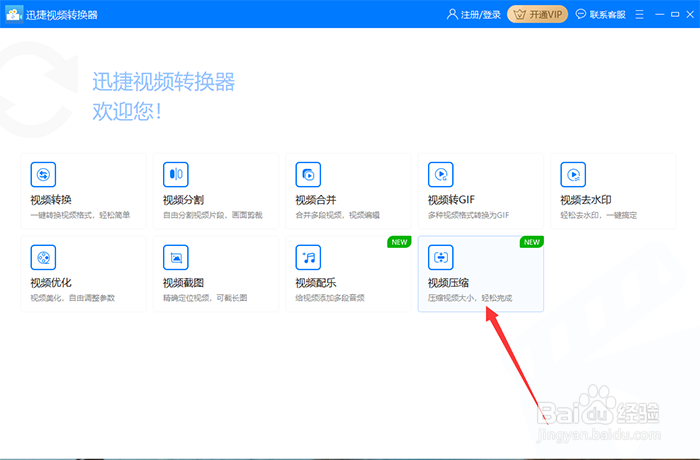Select the 视频转GIF title text
The image size is (700, 460).
(451, 200)
